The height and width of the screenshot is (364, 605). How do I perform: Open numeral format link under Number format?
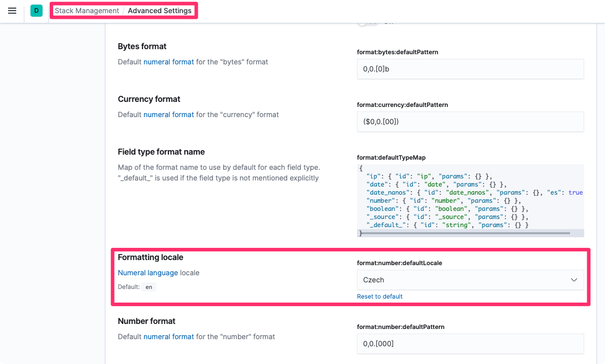pyautogui.click(x=168, y=337)
